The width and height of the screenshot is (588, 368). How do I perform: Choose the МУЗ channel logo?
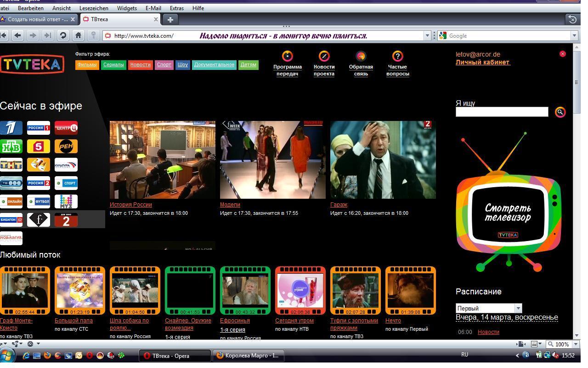66,201
